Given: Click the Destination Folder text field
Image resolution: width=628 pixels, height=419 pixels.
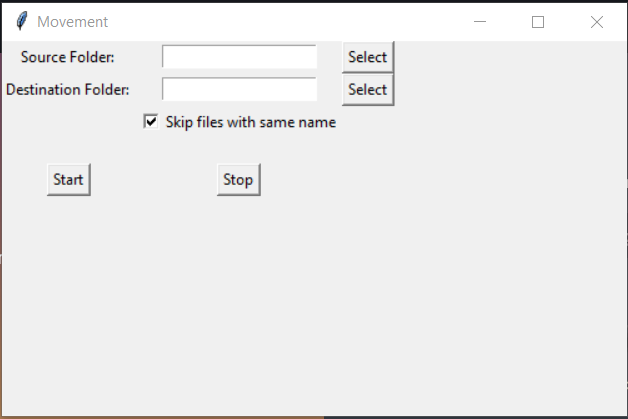Looking at the screenshot, I should (x=239, y=89).
